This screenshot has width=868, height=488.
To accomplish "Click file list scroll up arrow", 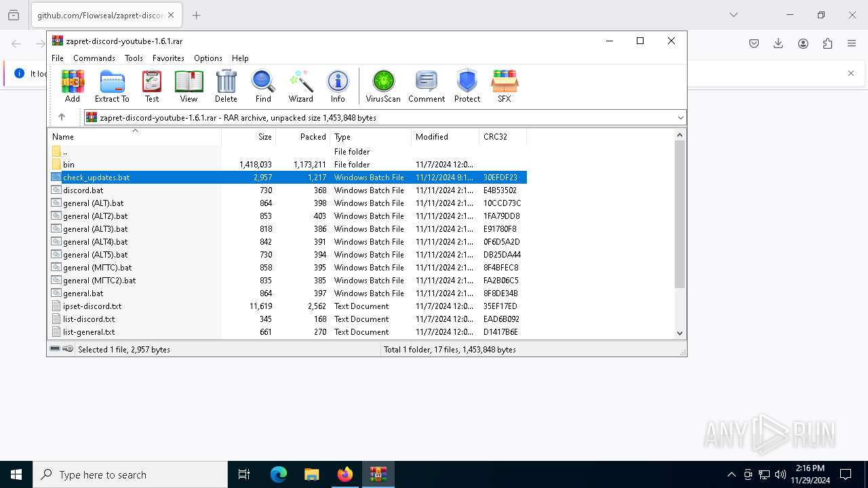I will 680,135.
